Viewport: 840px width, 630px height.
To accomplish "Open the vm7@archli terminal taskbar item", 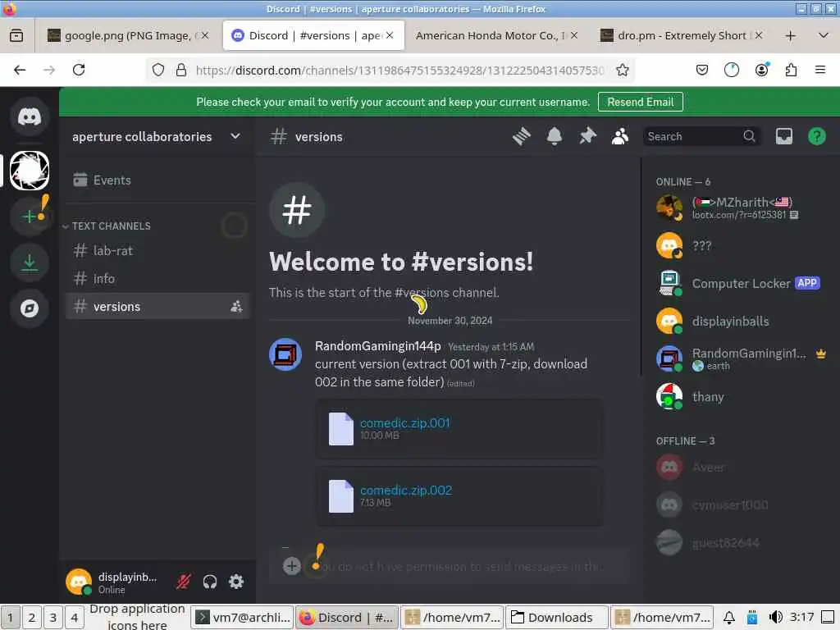I will [242, 617].
